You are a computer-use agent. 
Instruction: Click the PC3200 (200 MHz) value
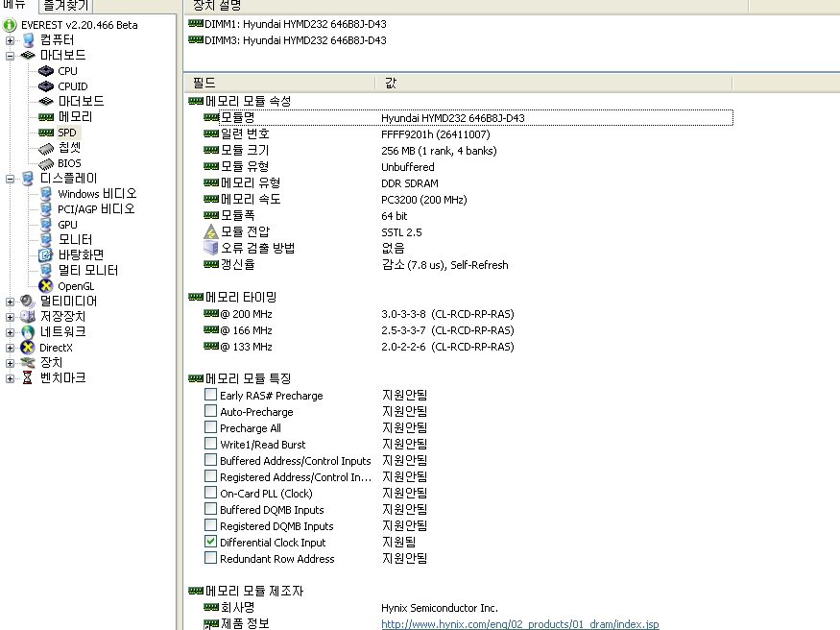[x=424, y=200]
